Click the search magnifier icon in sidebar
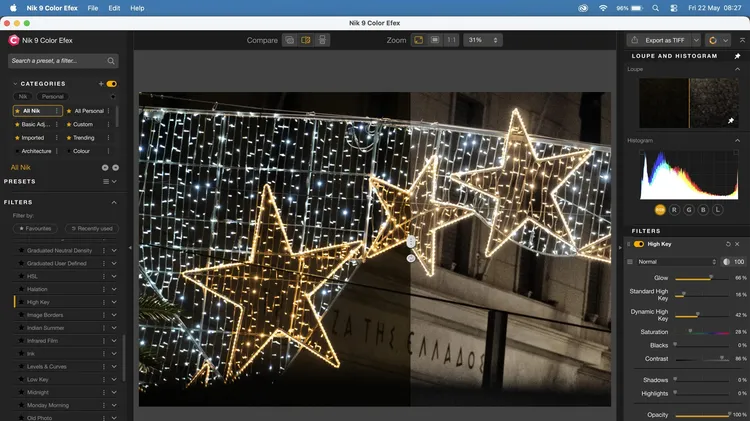Screen dimensions: 750x421 point(111,61)
